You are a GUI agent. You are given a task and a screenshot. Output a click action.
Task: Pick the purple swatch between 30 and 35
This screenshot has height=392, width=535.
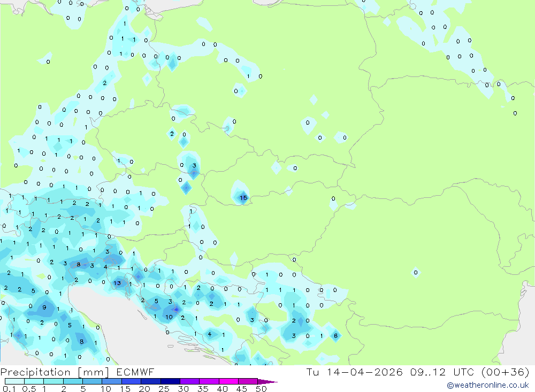click(x=189, y=381)
